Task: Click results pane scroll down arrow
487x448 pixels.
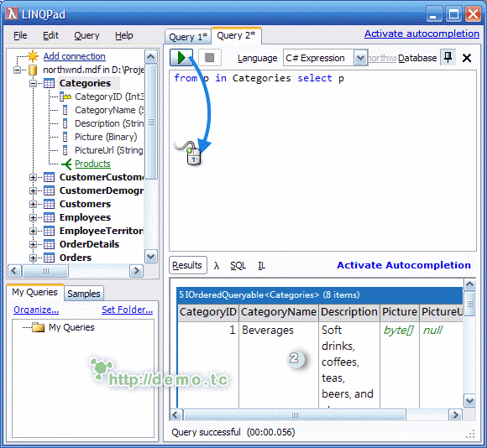Action: coord(469,400)
